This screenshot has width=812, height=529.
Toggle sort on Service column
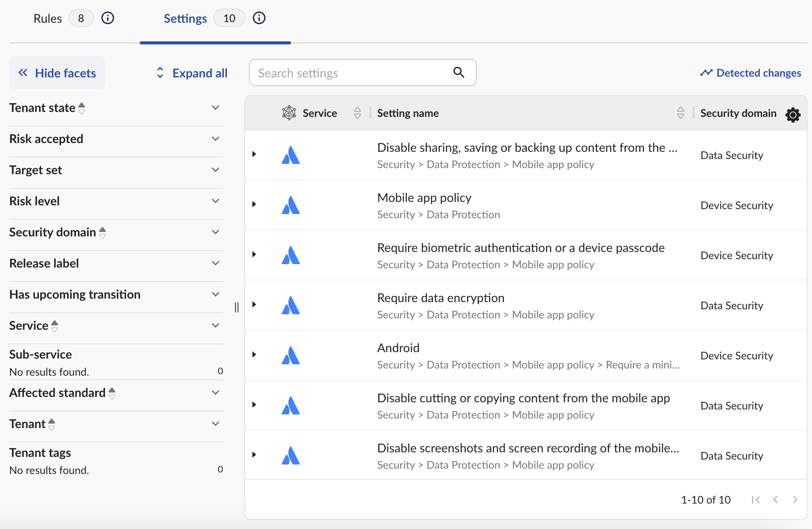pyautogui.click(x=357, y=113)
